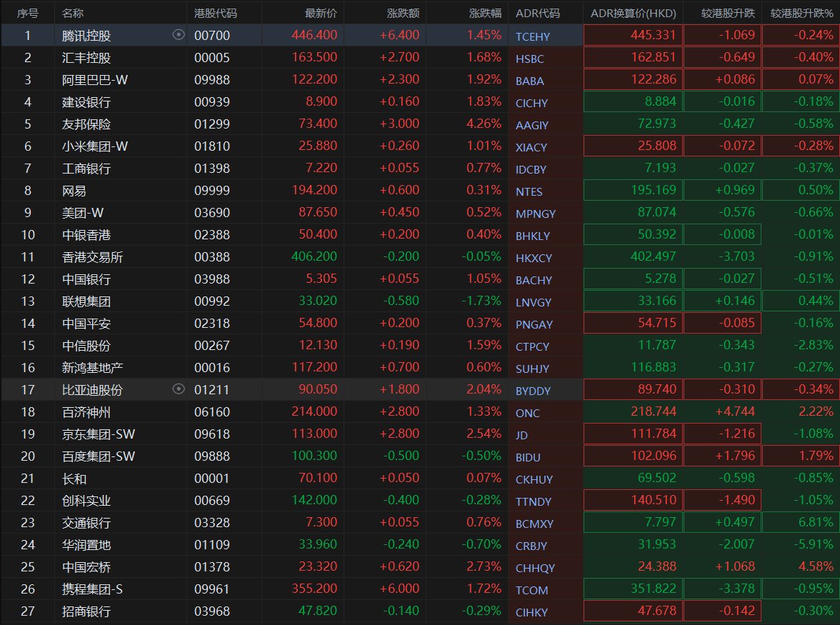This screenshot has width=840, height=625.
Task: Sort by ADR换算价(HKD) column header
Action: tap(633, 13)
